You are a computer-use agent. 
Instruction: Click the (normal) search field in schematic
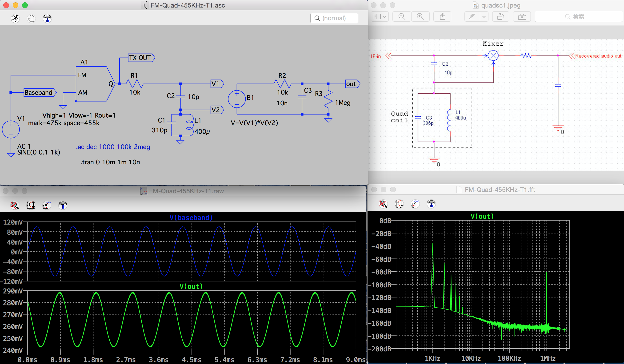[x=334, y=18]
